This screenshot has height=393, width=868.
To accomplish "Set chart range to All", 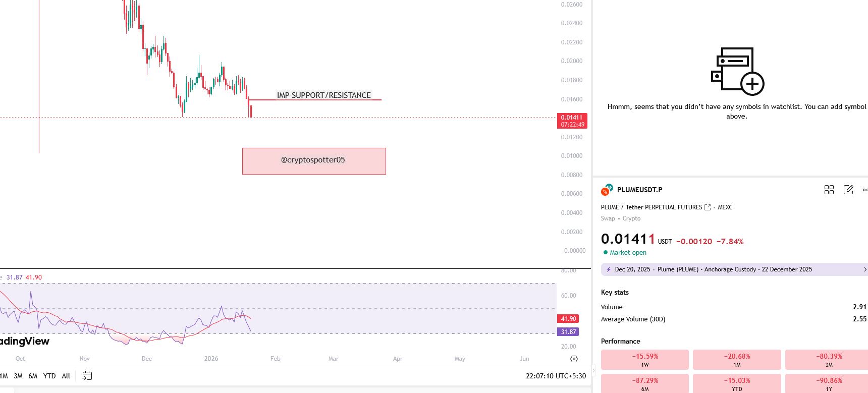I will [66, 376].
